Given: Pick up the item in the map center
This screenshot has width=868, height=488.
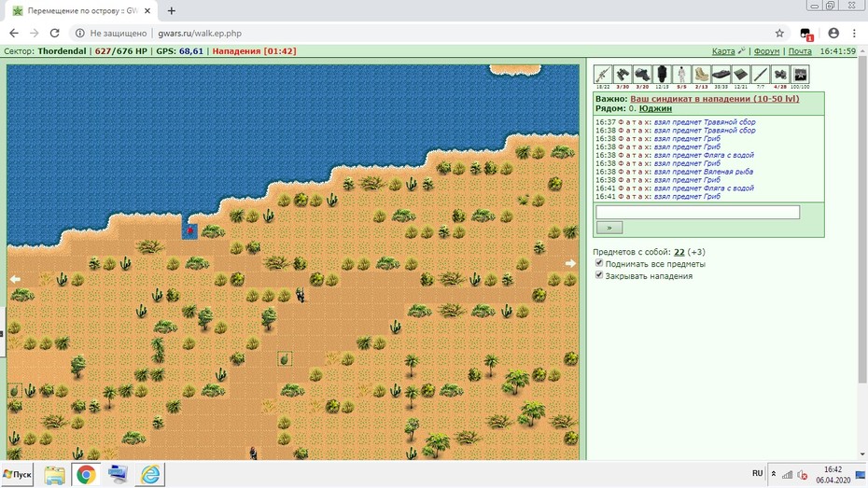Looking at the screenshot, I should [285, 359].
